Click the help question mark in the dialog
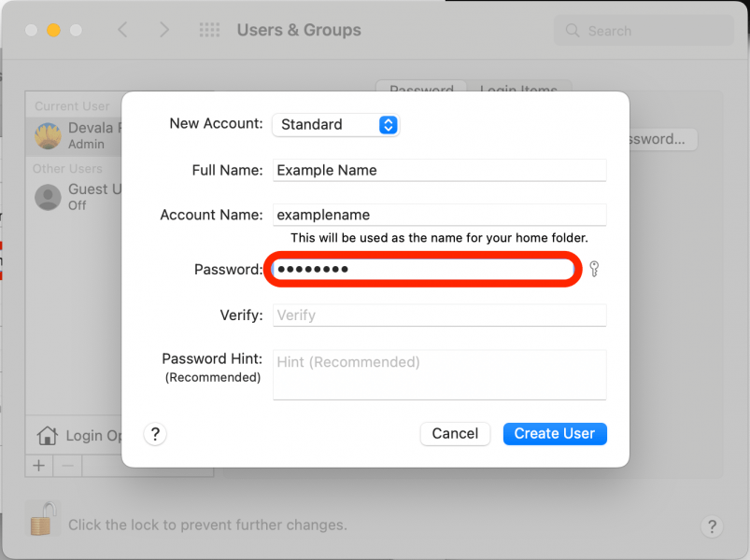 154,433
